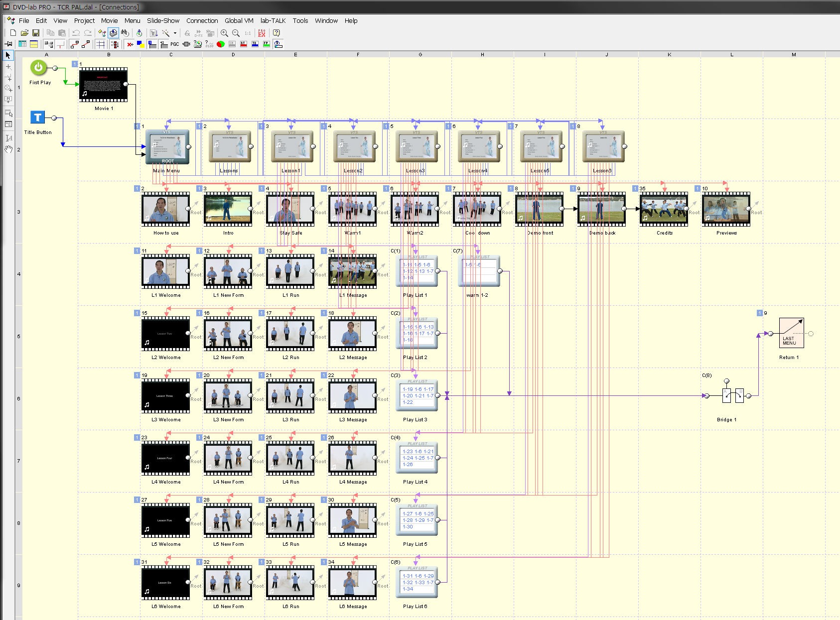
Task: Click the FP green label icon
Action: 267,44
